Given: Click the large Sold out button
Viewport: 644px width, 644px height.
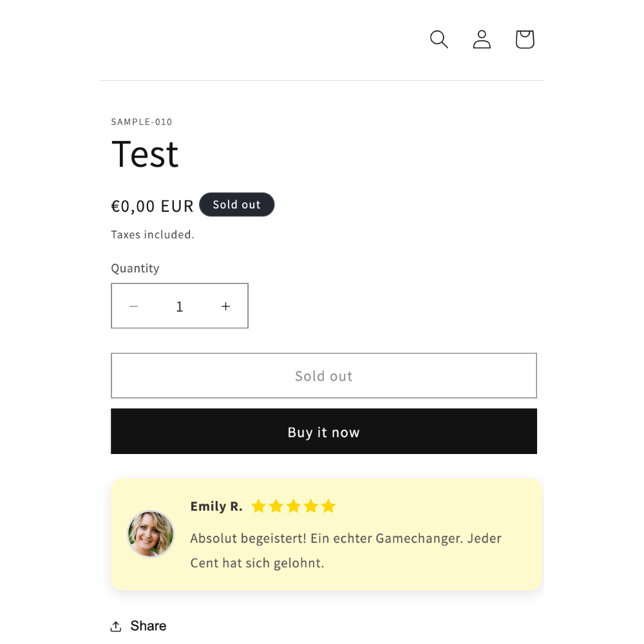Looking at the screenshot, I should [324, 375].
